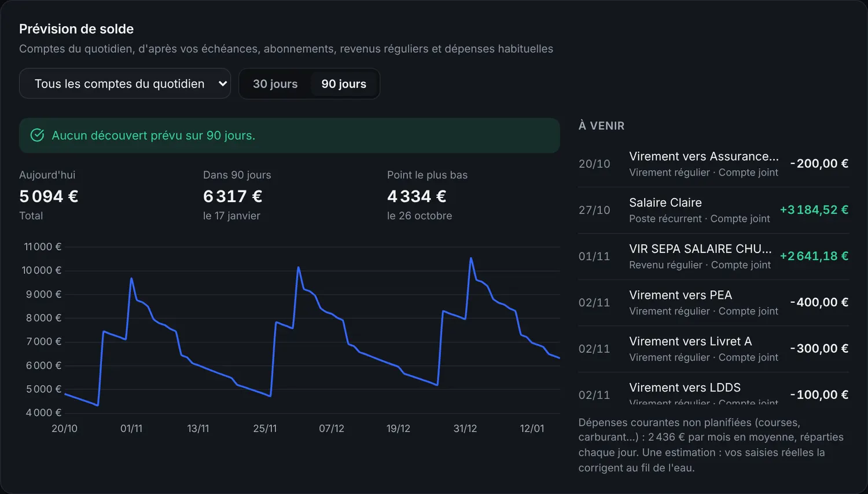Click the 'Virement vers PEA' transaction

713,303
